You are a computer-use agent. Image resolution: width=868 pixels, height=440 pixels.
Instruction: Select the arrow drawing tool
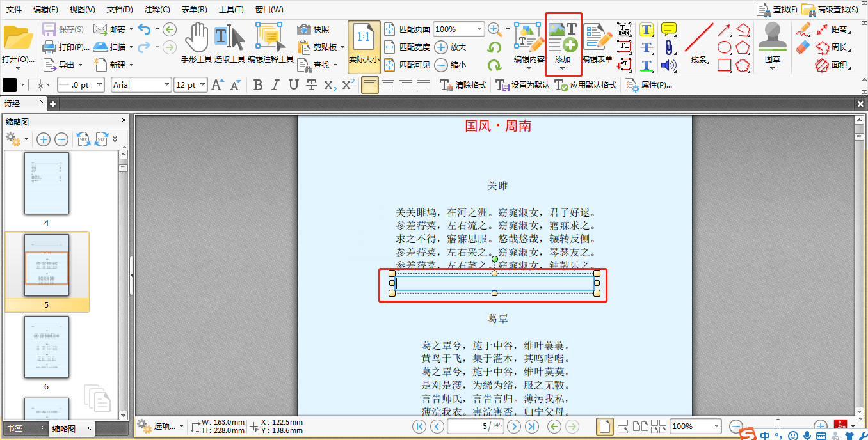coord(724,29)
